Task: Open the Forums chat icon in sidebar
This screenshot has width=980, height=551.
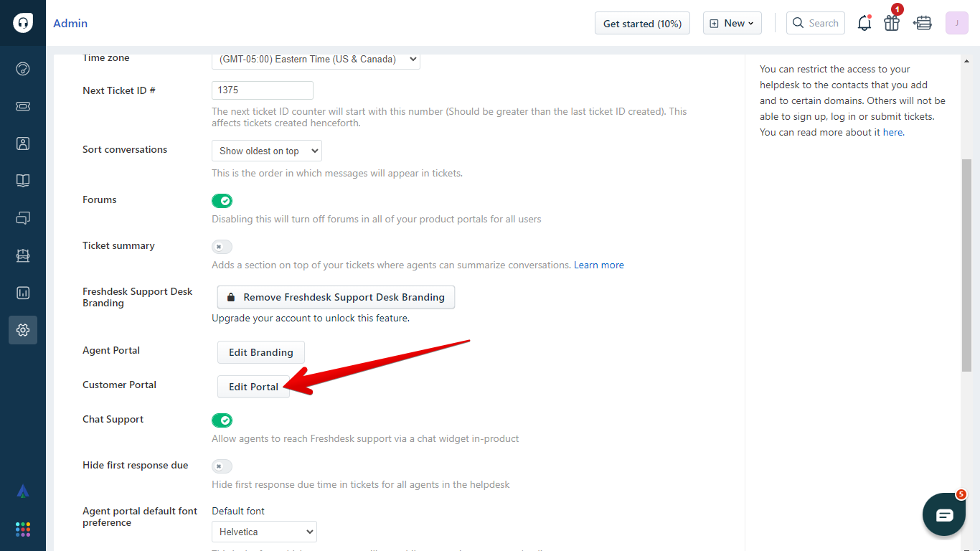Action: click(23, 218)
